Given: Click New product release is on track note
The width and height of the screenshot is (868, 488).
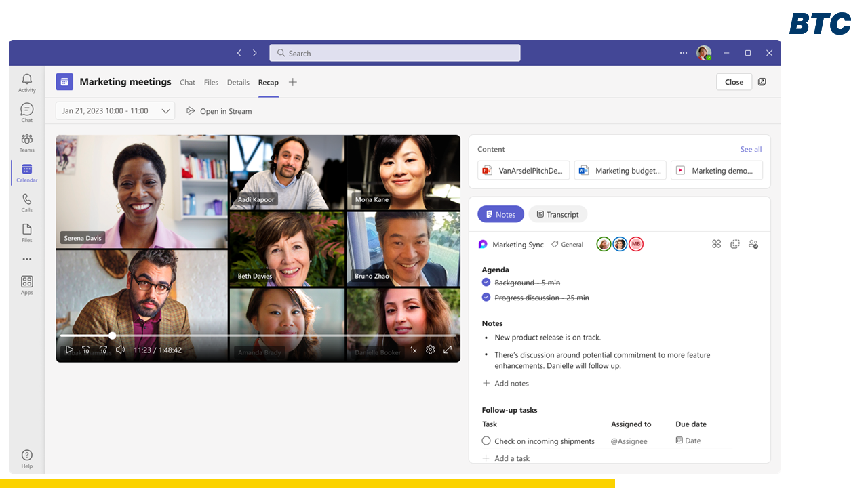Looking at the screenshot, I should click(x=548, y=337).
